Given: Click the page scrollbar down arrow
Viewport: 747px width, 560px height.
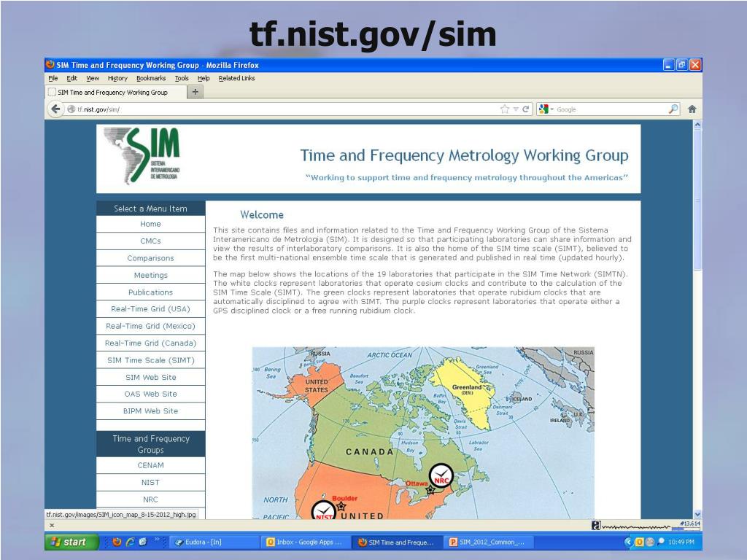Looking at the screenshot, I should click(697, 514).
